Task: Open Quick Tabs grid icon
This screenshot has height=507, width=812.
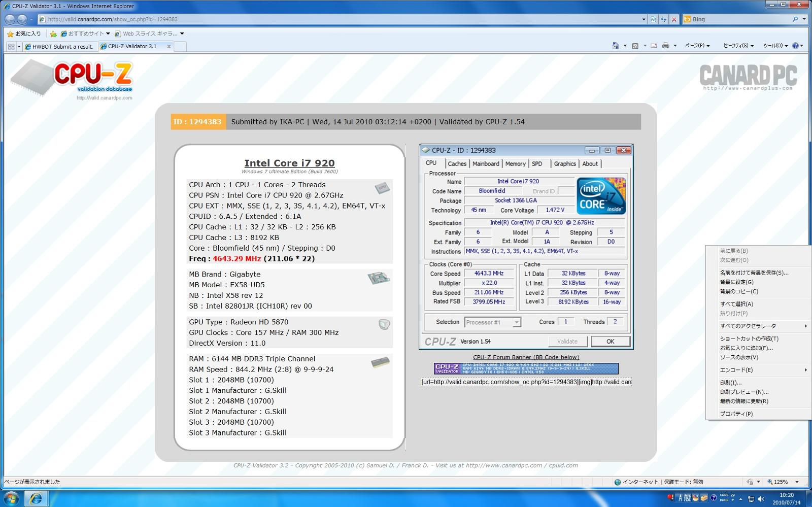Action: (x=11, y=46)
